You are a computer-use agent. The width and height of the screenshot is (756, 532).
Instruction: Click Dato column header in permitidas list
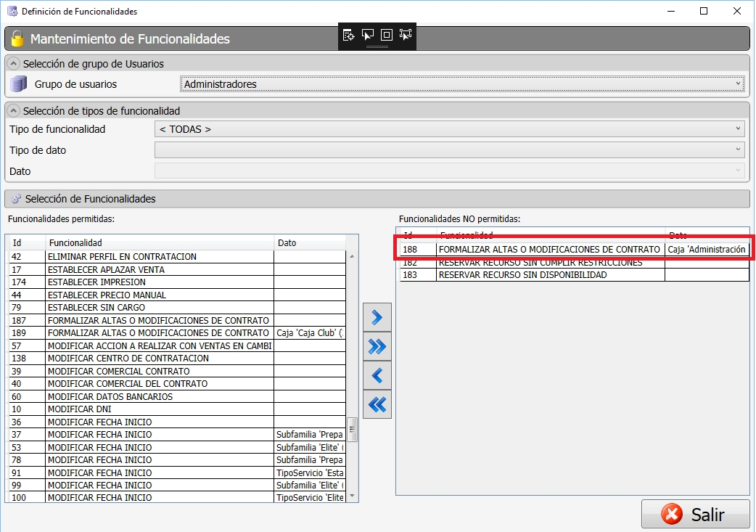pos(310,242)
